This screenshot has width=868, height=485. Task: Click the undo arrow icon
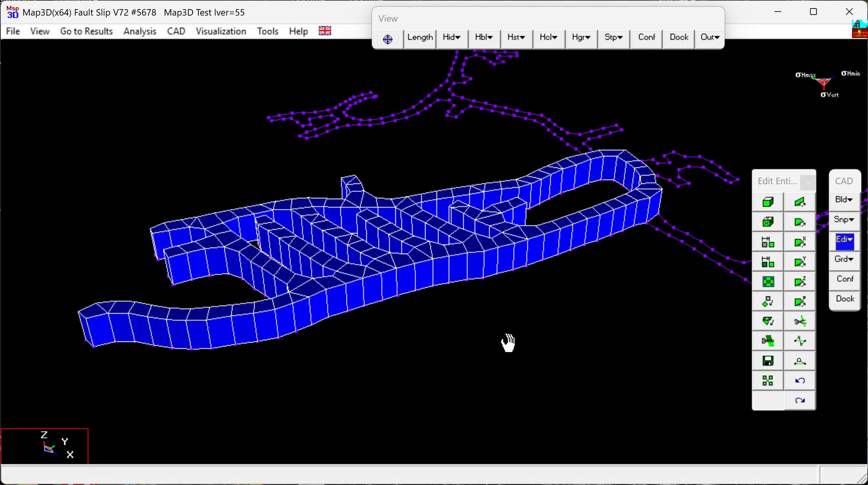(800, 381)
